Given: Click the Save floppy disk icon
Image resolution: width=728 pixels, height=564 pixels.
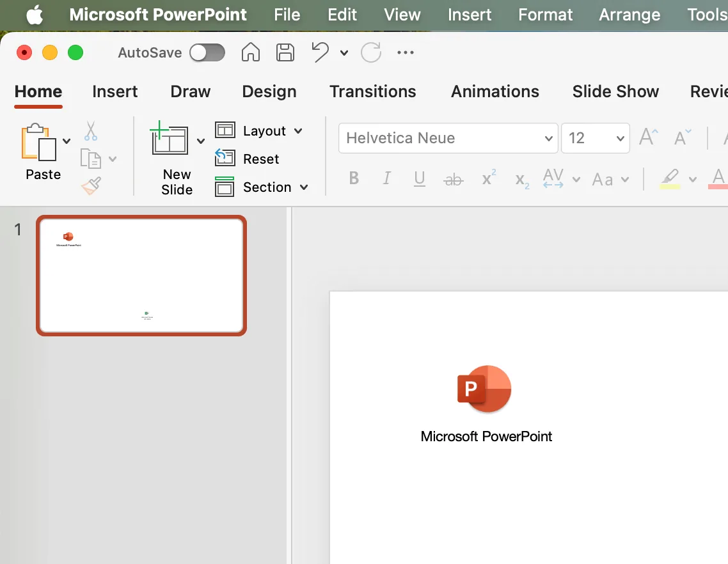Looking at the screenshot, I should 285,52.
